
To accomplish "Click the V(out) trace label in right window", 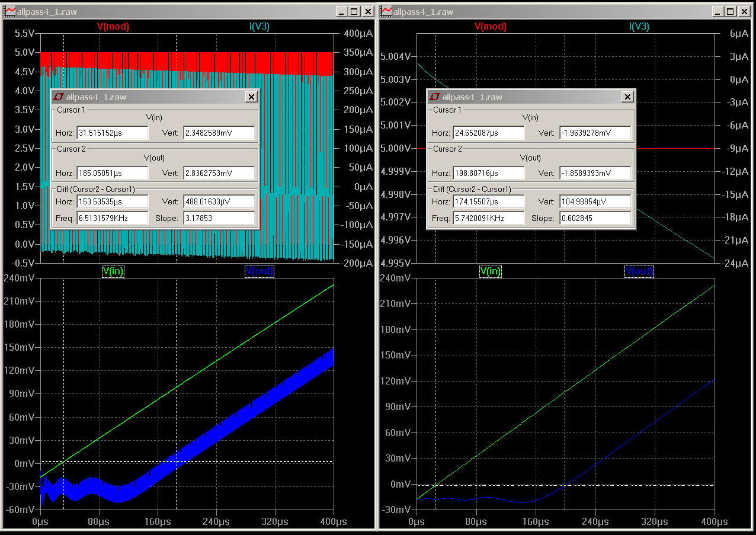I will tap(639, 271).
